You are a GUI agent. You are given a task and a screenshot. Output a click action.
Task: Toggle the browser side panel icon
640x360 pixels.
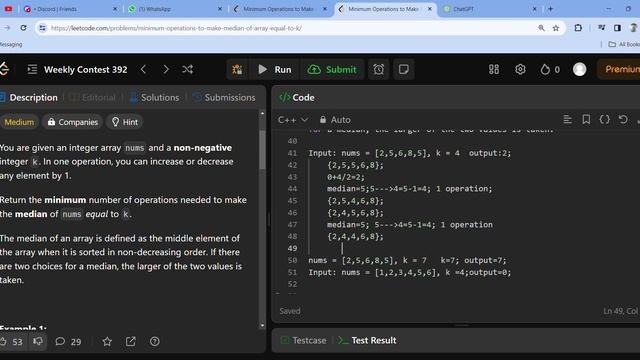tap(617, 28)
